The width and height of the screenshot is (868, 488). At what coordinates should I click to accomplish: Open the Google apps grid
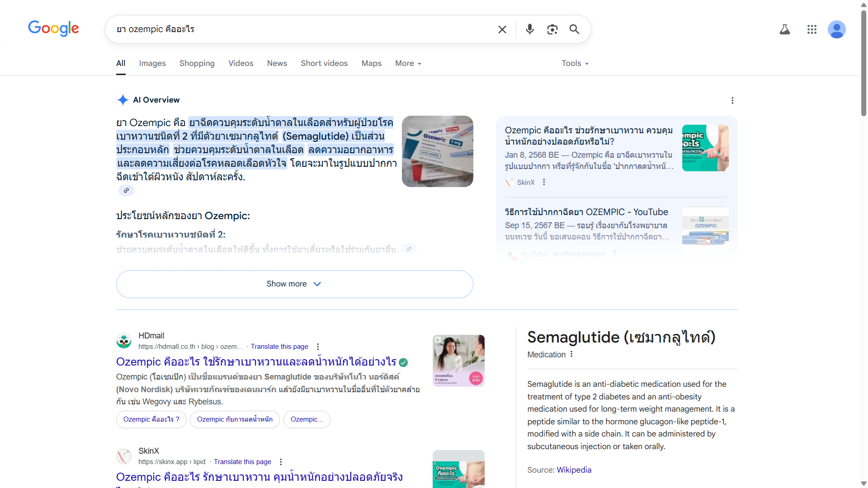tap(812, 29)
